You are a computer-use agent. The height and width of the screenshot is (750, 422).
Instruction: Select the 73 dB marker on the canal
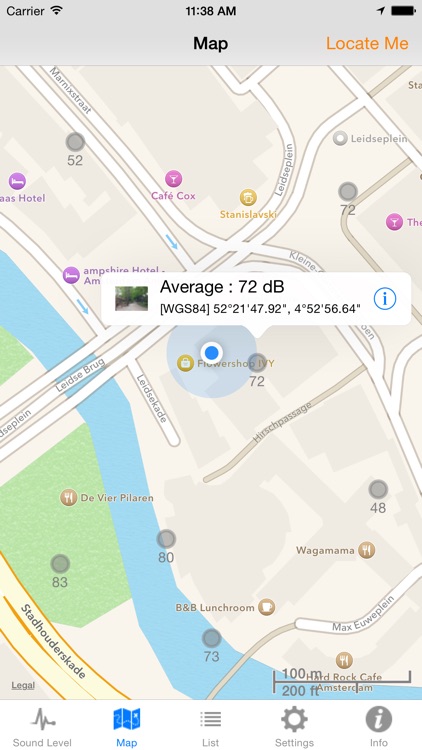211,638
